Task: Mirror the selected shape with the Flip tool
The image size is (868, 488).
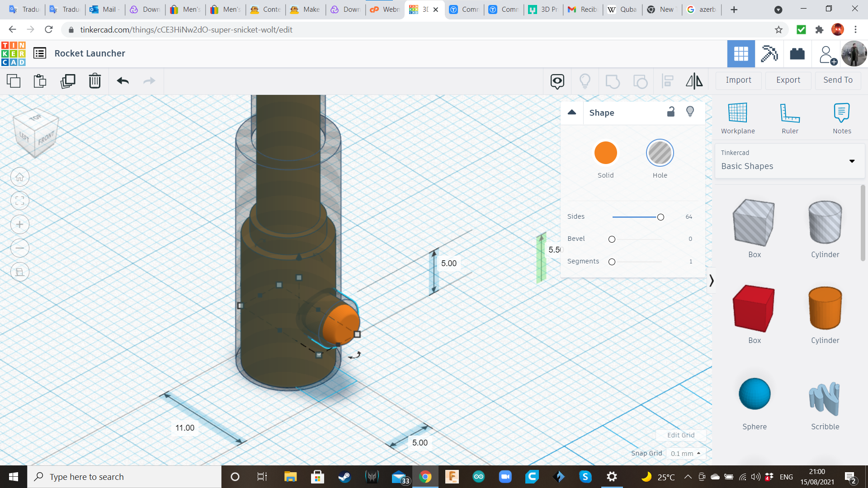Action: pyautogui.click(x=694, y=81)
